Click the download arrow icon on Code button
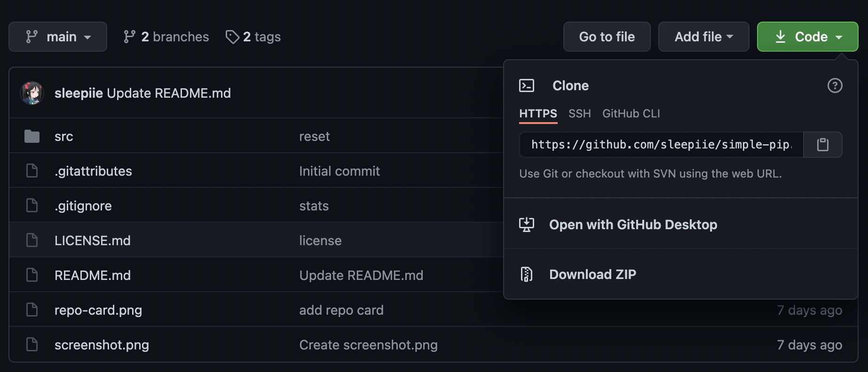The height and width of the screenshot is (372, 868). point(781,37)
